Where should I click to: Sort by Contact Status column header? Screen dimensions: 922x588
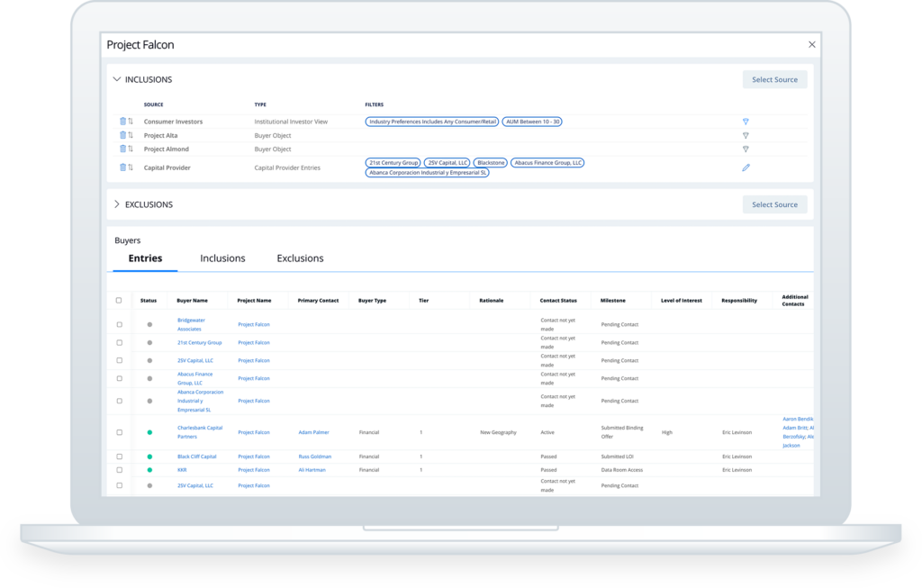pyautogui.click(x=558, y=301)
